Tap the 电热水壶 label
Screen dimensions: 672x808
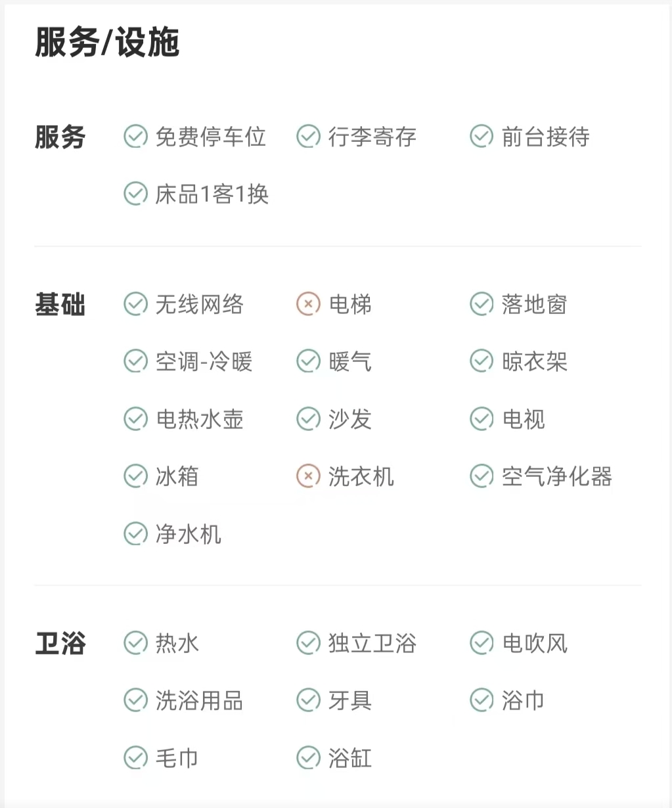[200, 419]
